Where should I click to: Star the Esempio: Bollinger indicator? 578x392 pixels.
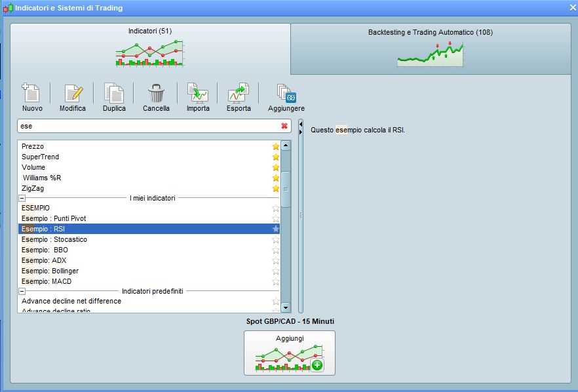[276, 271]
